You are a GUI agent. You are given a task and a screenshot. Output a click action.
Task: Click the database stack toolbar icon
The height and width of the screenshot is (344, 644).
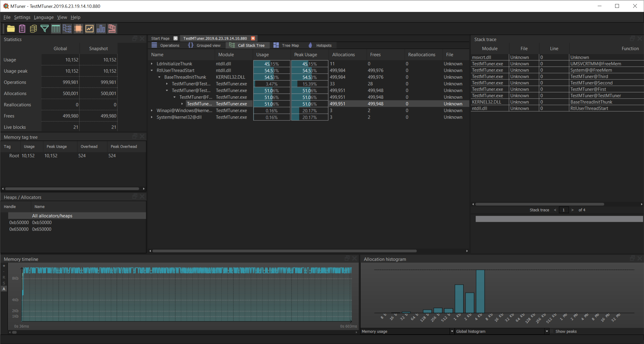coord(33,29)
